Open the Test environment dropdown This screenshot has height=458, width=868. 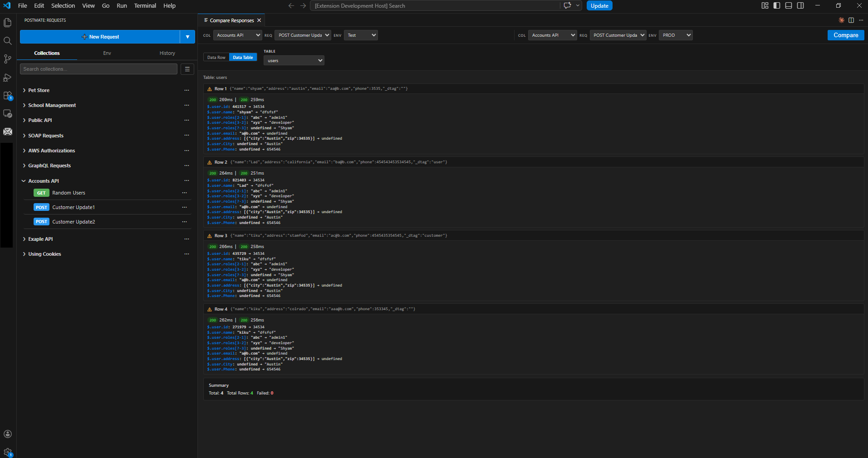361,35
